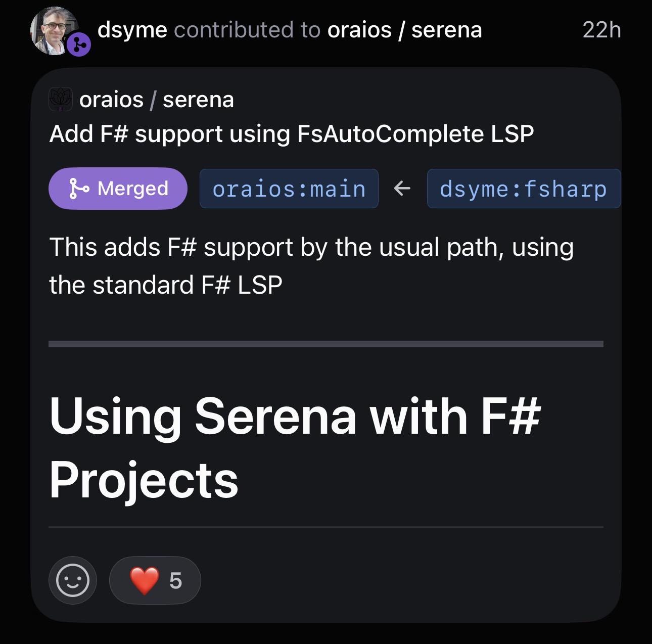
Task: Open the smiley add-reaction picker
Action: click(x=73, y=580)
